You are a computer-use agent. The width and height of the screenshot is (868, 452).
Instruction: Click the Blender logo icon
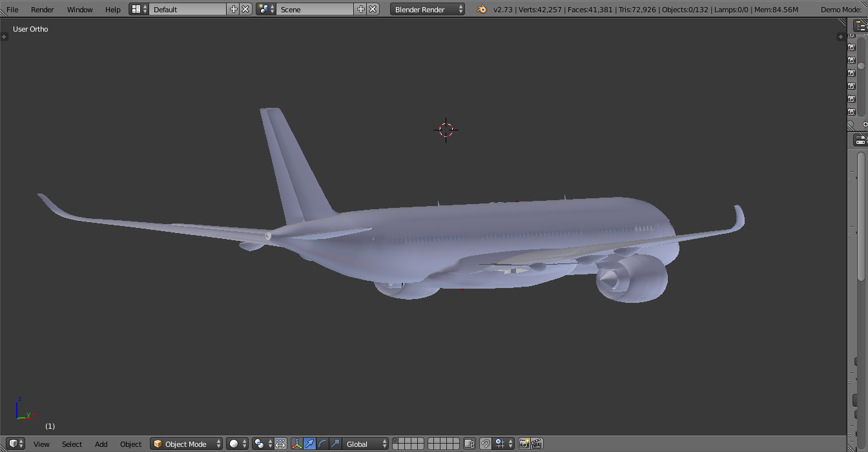point(482,9)
